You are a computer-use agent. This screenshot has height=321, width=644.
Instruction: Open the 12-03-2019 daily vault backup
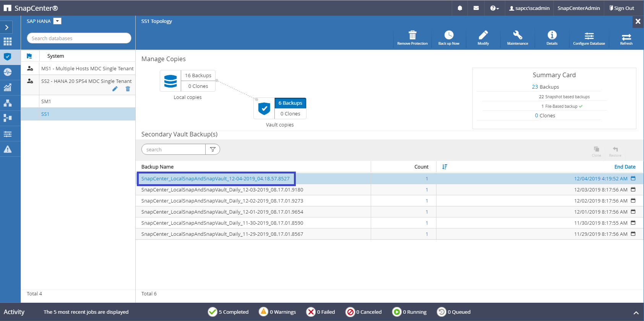coord(222,190)
